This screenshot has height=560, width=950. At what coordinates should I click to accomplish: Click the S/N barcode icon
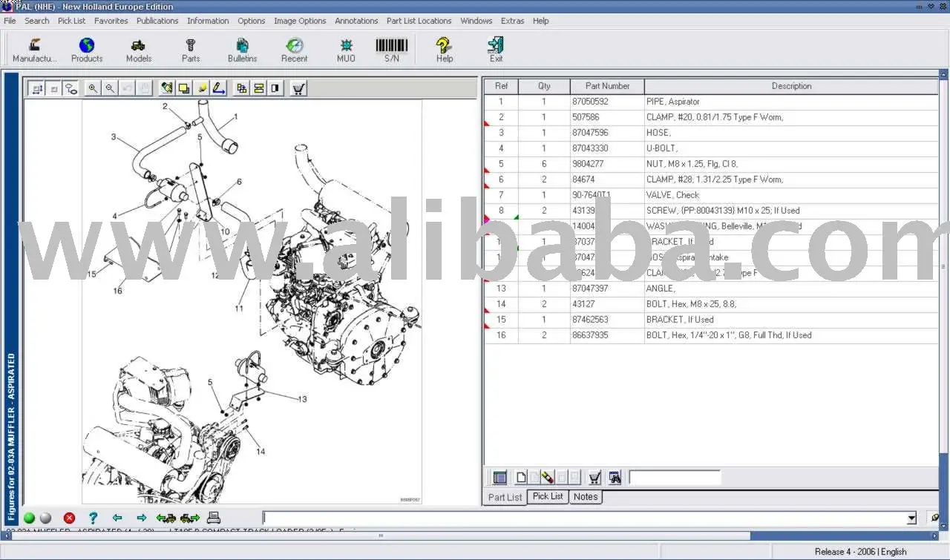coord(391,49)
